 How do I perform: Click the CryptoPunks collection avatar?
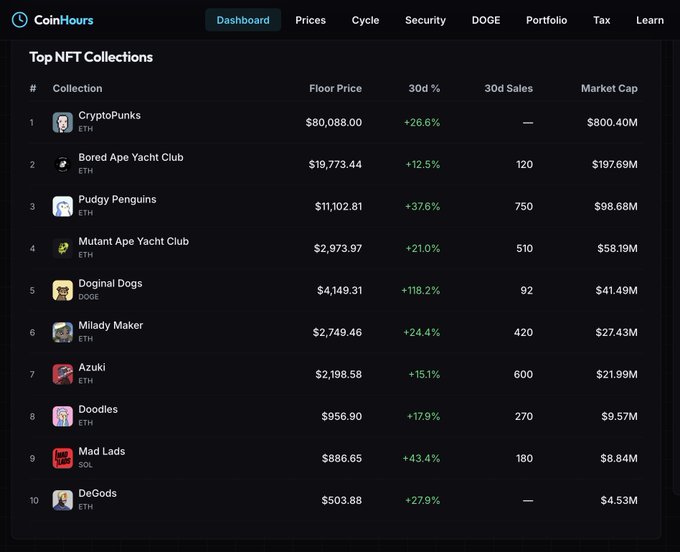coord(62,122)
